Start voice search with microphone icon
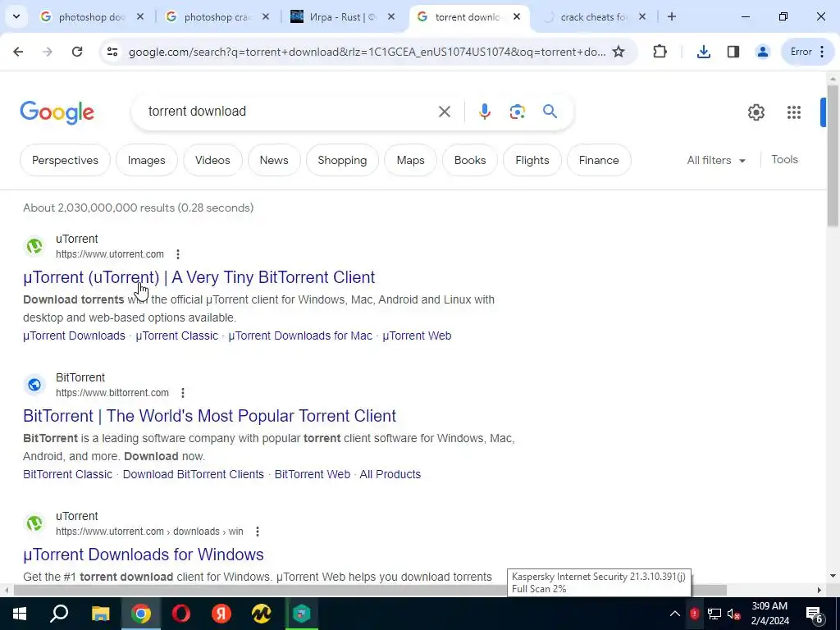Viewport: 840px width, 630px height. (x=485, y=112)
